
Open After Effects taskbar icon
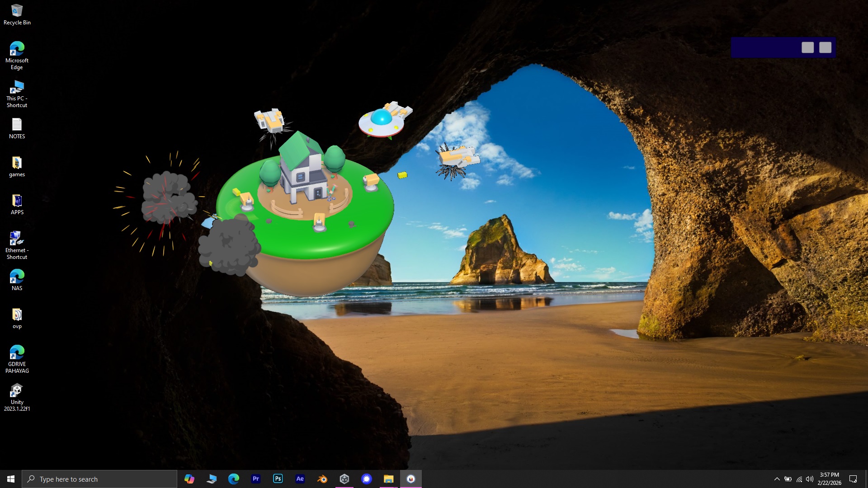(x=300, y=479)
